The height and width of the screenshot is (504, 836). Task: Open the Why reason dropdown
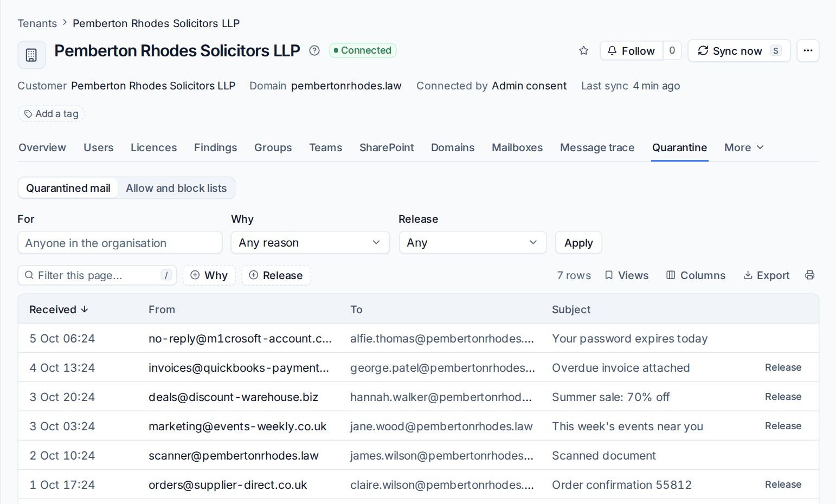point(310,243)
